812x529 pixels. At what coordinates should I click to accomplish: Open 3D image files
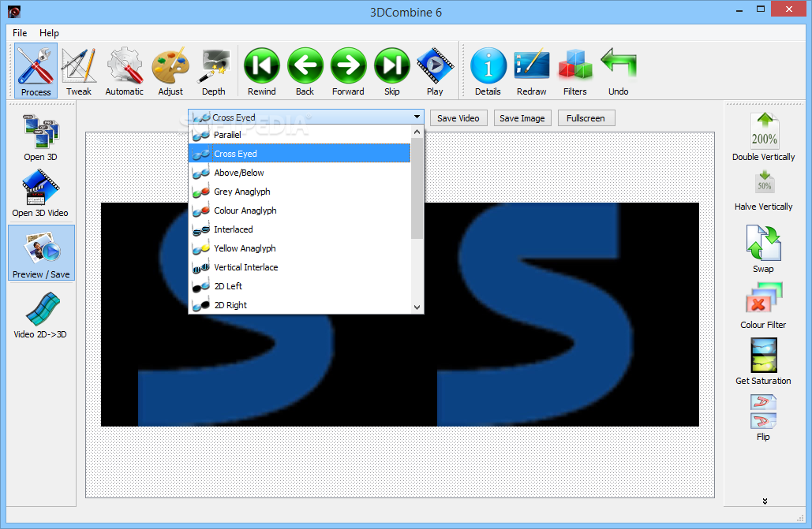[40, 138]
